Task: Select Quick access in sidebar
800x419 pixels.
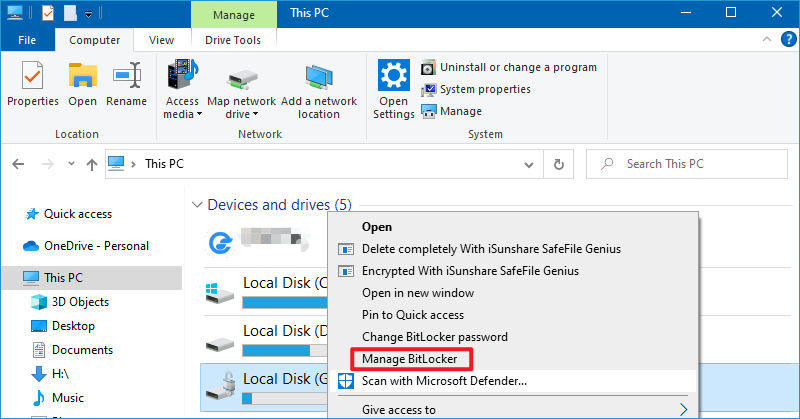Action: pyautogui.click(x=78, y=214)
